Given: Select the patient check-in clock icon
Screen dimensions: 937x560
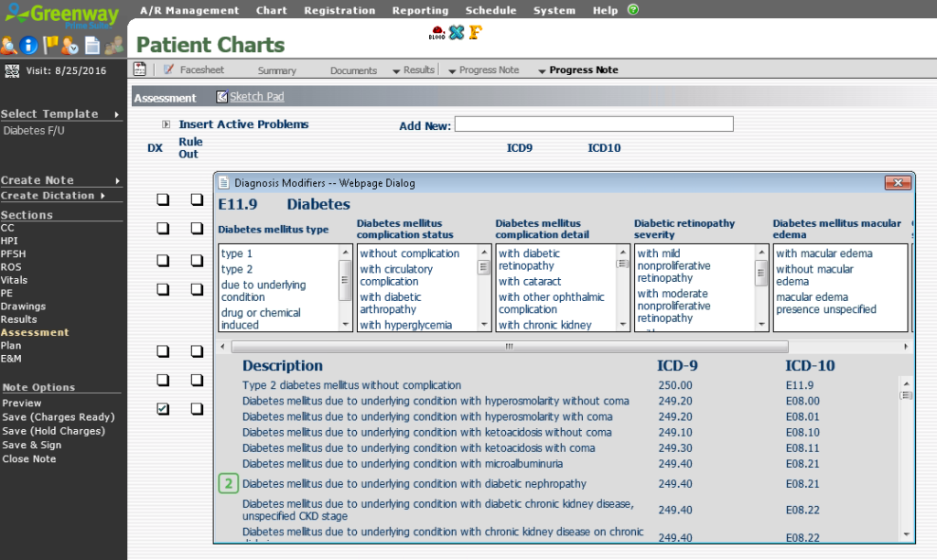Looking at the screenshot, I should click(71, 45).
